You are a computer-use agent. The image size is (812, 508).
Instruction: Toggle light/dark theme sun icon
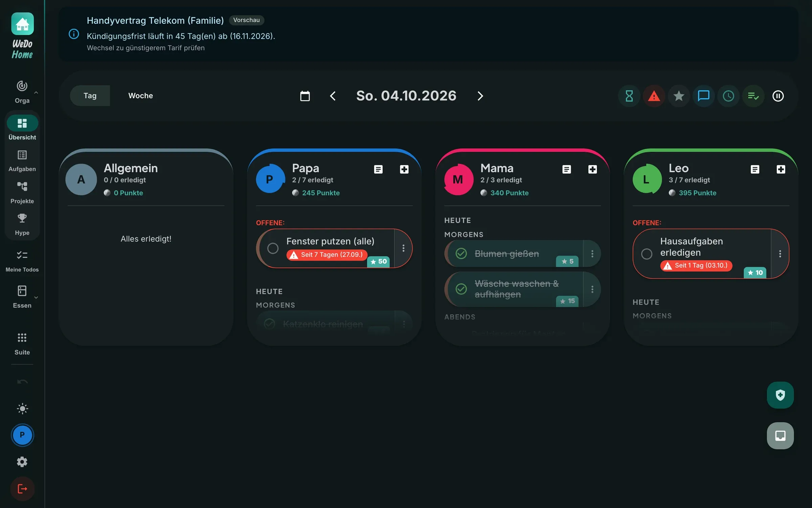(x=22, y=408)
